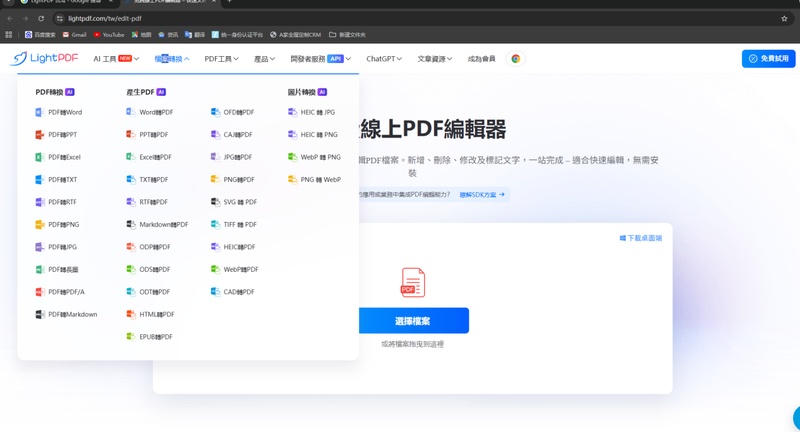Open the CAJ to PDF icon
The image size is (800, 432).
coord(215,135)
